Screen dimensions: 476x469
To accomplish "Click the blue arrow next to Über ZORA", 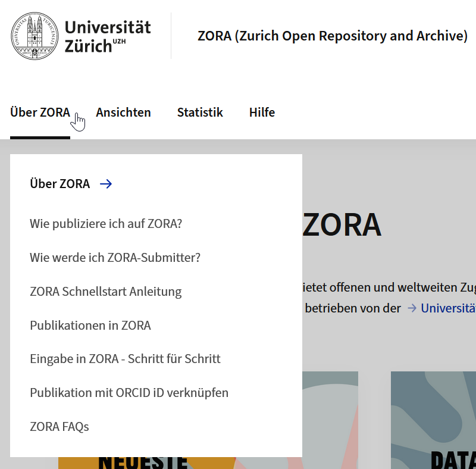I will (x=106, y=184).
